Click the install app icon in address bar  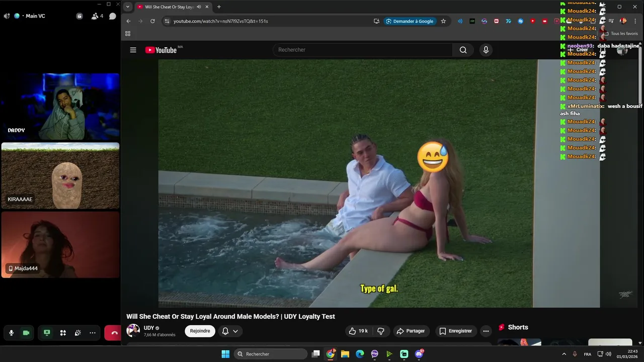point(376,21)
